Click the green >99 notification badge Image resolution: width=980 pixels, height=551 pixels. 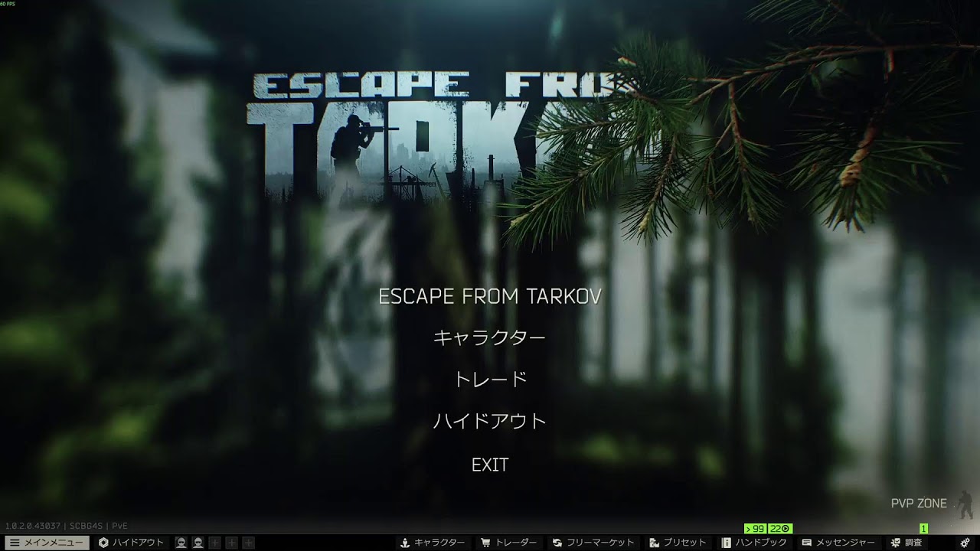pos(756,529)
